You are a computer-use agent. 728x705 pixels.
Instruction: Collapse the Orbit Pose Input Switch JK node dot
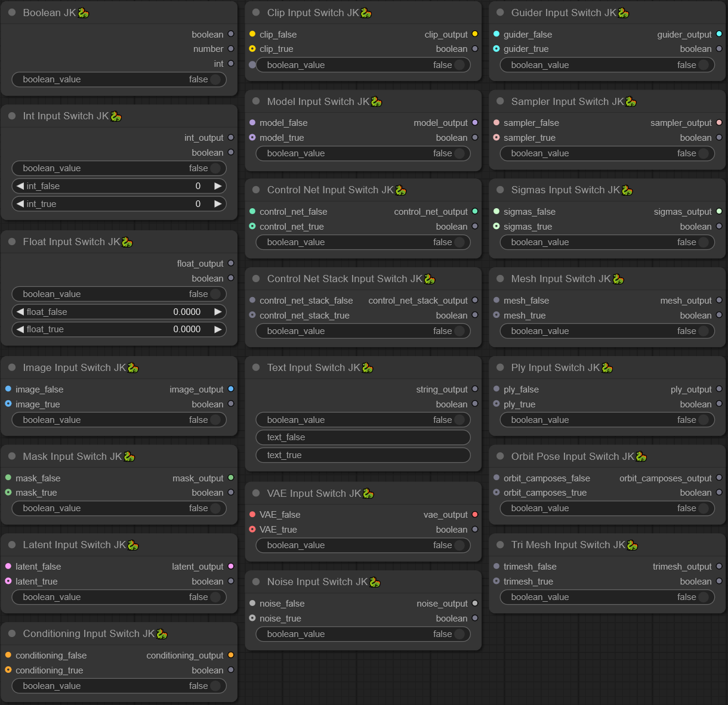point(500,456)
